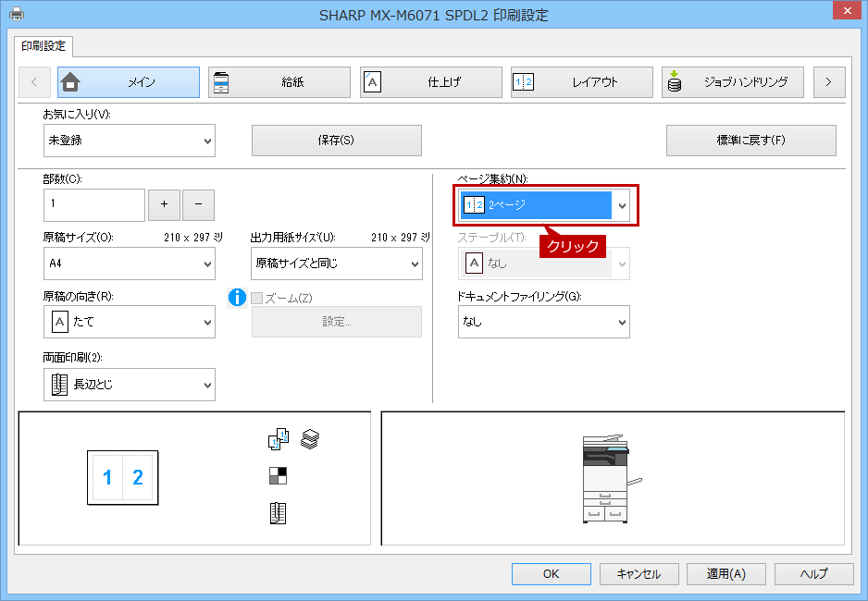Open the メイン tab
The height and width of the screenshot is (601, 868).
[129, 82]
